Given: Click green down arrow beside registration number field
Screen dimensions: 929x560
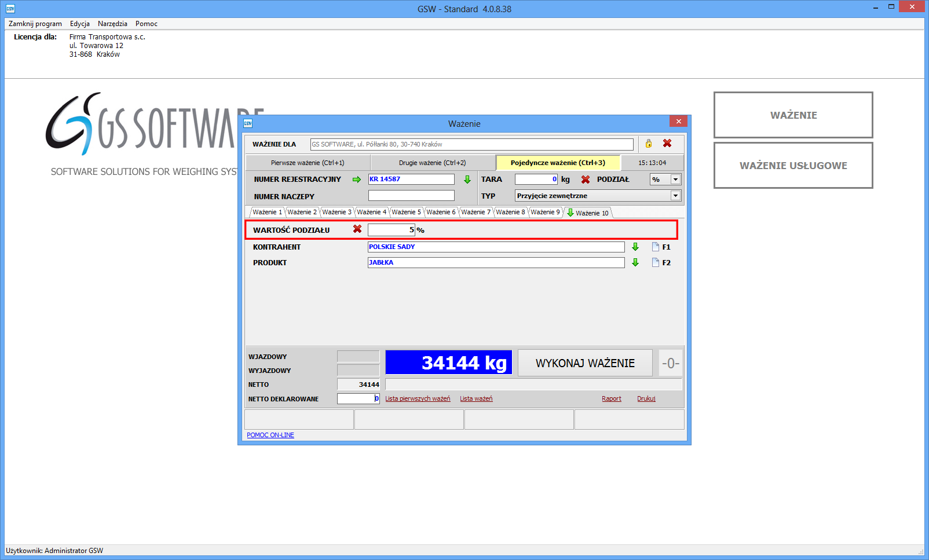Looking at the screenshot, I should click(x=467, y=180).
